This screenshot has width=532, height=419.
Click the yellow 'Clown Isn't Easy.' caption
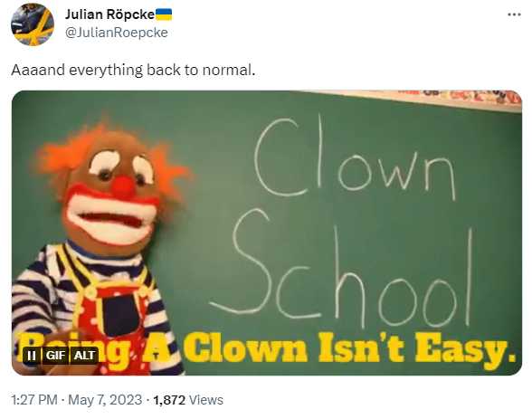point(349,348)
